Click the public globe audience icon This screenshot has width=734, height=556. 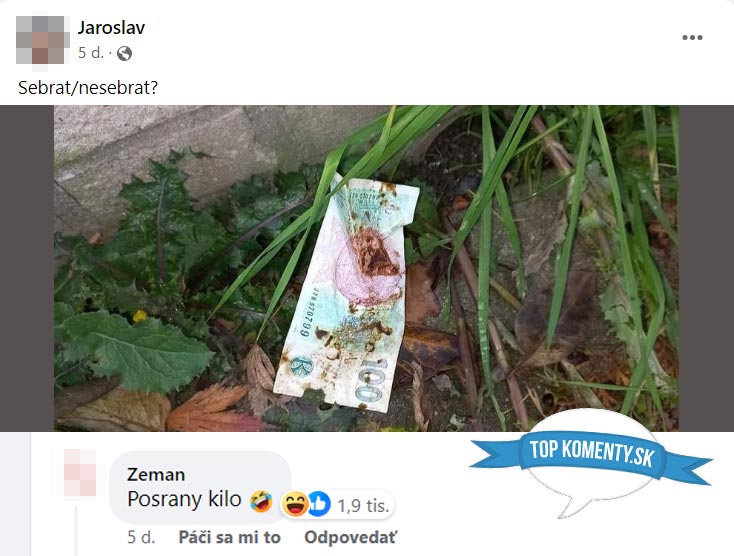pyautogui.click(x=124, y=53)
